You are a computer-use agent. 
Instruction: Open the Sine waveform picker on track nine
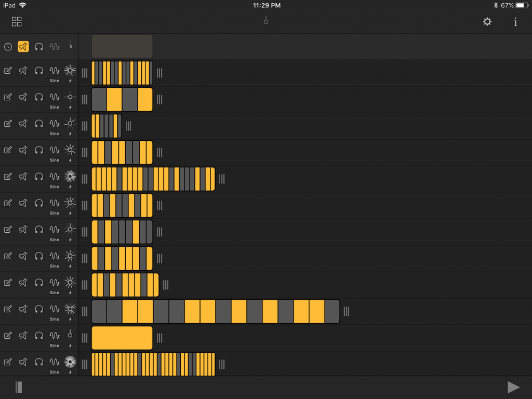tap(55, 286)
